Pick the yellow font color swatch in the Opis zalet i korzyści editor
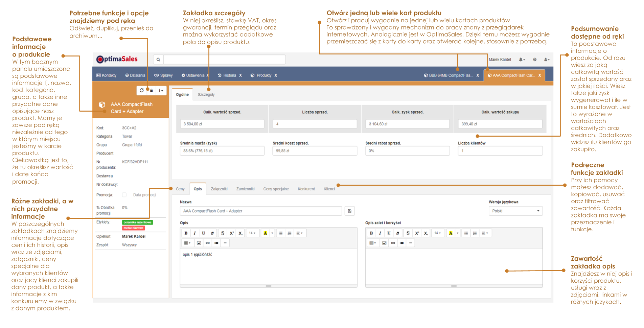644x328 pixels. point(451,233)
